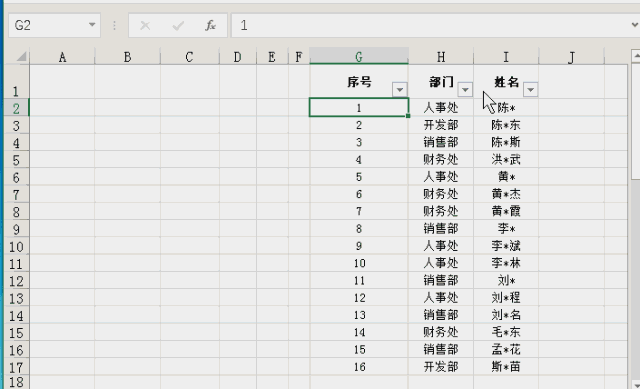Click the cell with 开发部 in row 3

441,125
